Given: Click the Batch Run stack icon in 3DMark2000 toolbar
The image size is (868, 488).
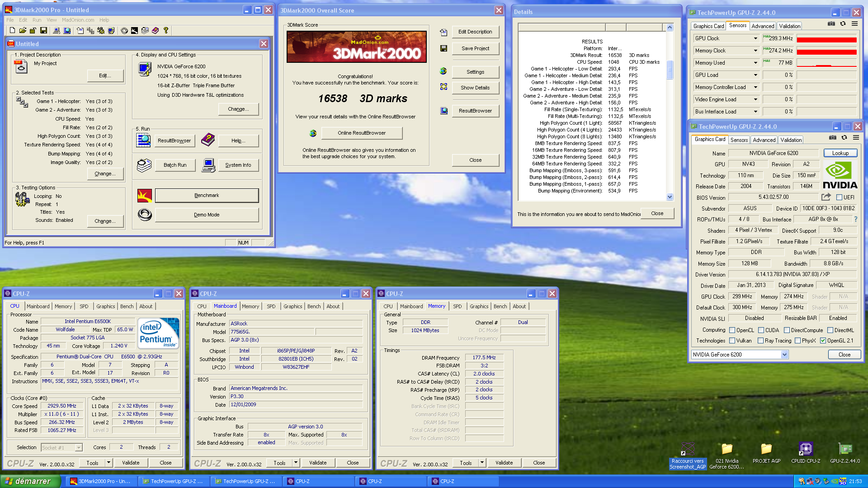Looking at the screenshot, I should click(x=145, y=30).
